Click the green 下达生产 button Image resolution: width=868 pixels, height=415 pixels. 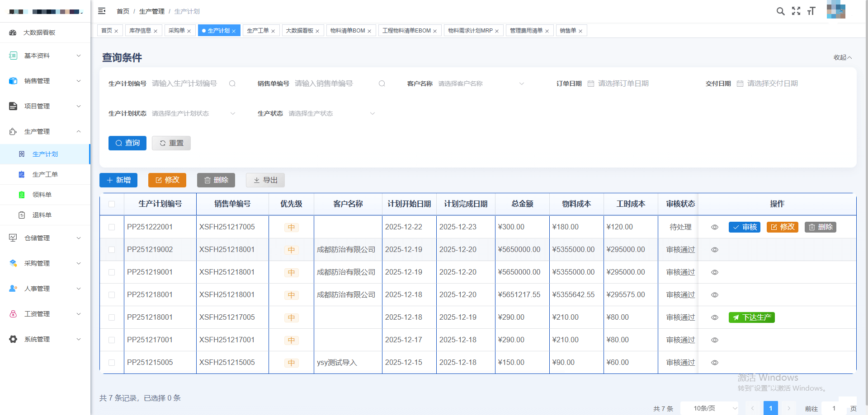point(751,317)
